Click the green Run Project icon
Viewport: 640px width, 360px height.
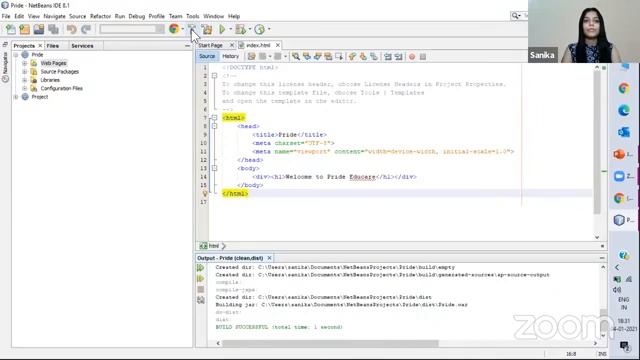click(x=222, y=29)
